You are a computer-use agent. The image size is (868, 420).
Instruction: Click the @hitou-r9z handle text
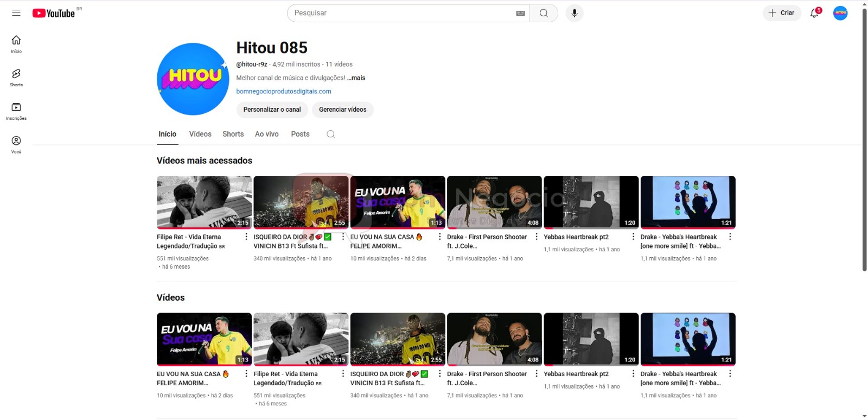(x=252, y=64)
